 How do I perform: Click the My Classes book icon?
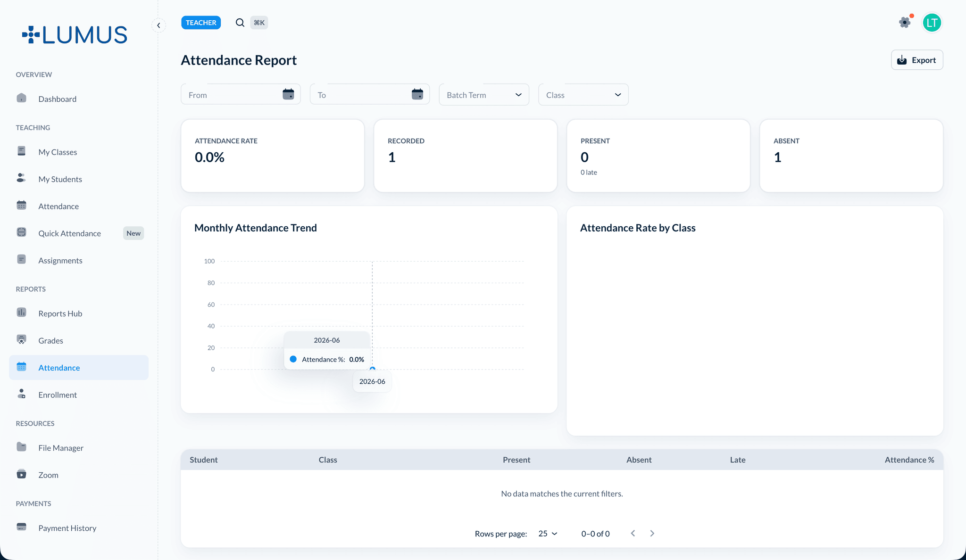[x=22, y=151]
